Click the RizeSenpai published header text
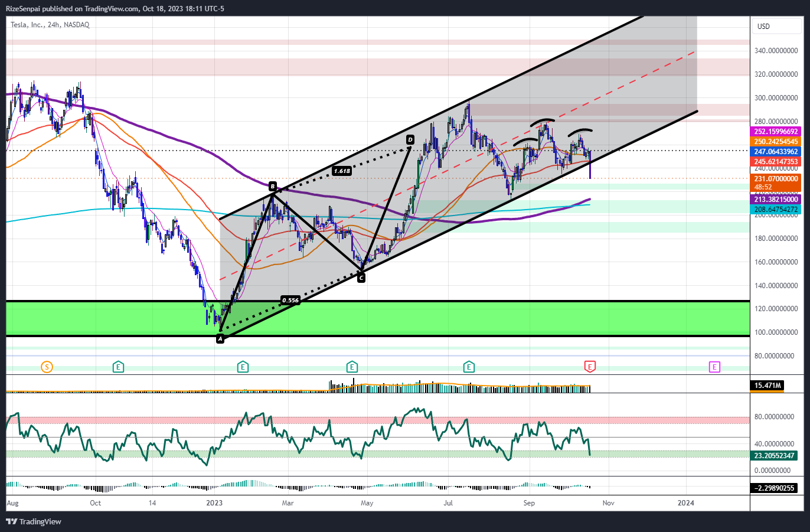This screenshot has width=810, height=532. (x=115, y=8)
